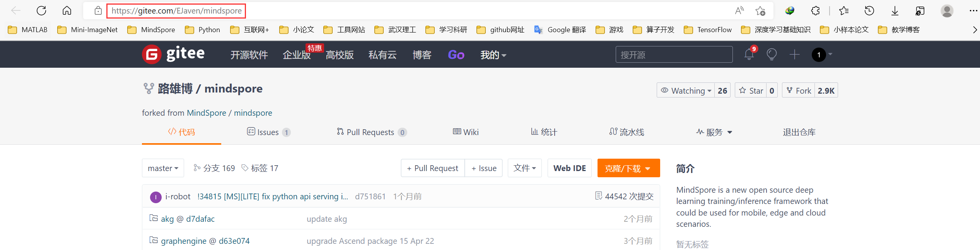
Task: Add page to favorites star icon
Action: pyautogui.click(x=760, y=11)
